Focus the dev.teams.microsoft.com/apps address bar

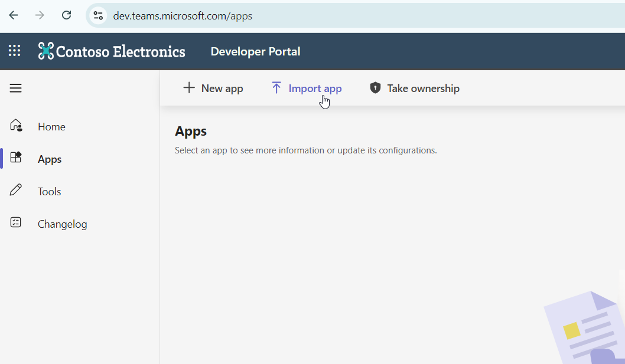[x=183, y=16]
